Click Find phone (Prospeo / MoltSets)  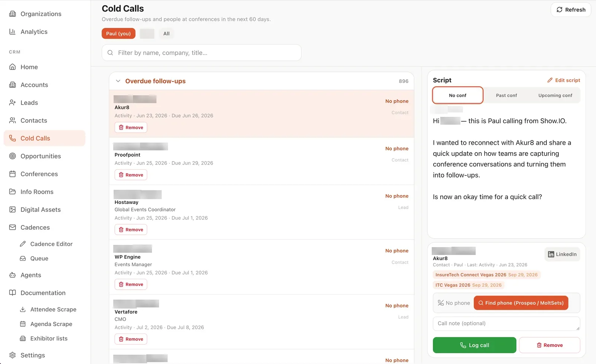521,303
